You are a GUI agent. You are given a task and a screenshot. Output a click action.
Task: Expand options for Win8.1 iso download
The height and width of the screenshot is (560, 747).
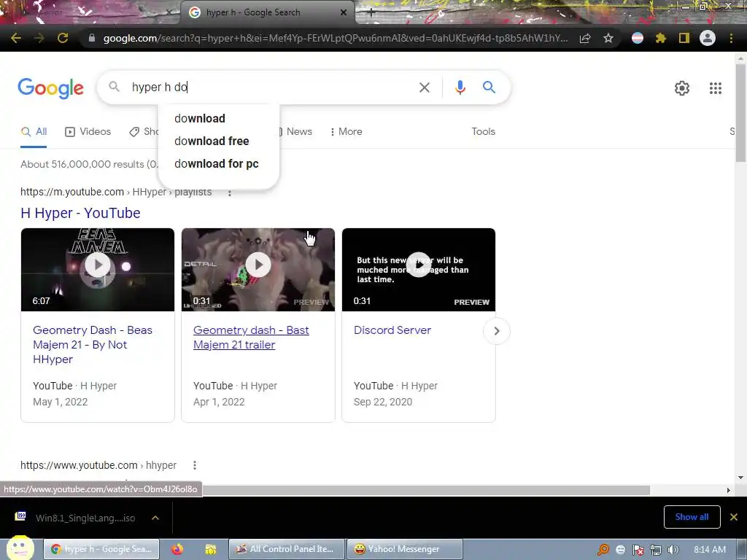tap(155, 518)
